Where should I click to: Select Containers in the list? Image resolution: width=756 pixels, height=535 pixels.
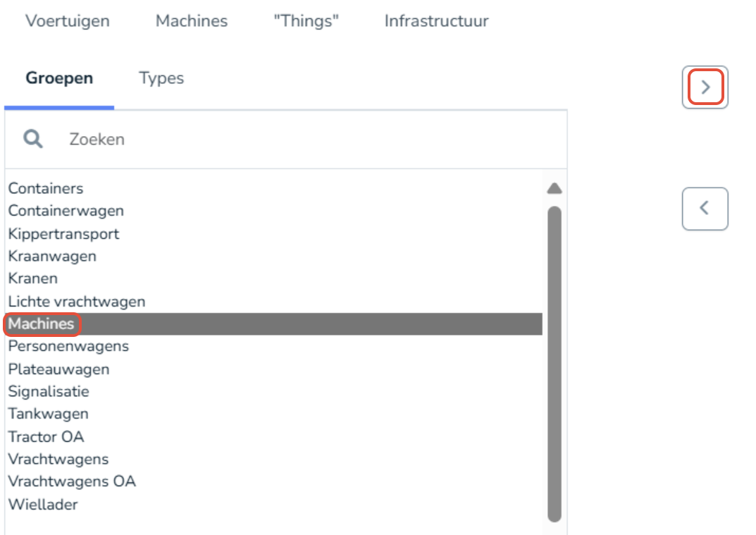[x=46, y=188]
